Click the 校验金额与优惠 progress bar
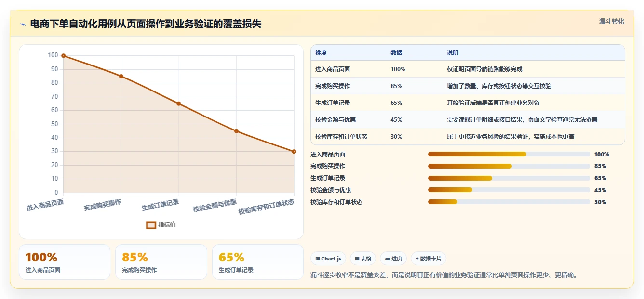 509,190
